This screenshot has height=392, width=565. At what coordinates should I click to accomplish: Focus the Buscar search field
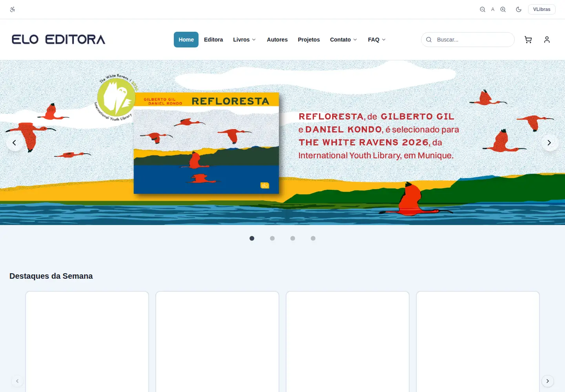click(x=468, y=40)
